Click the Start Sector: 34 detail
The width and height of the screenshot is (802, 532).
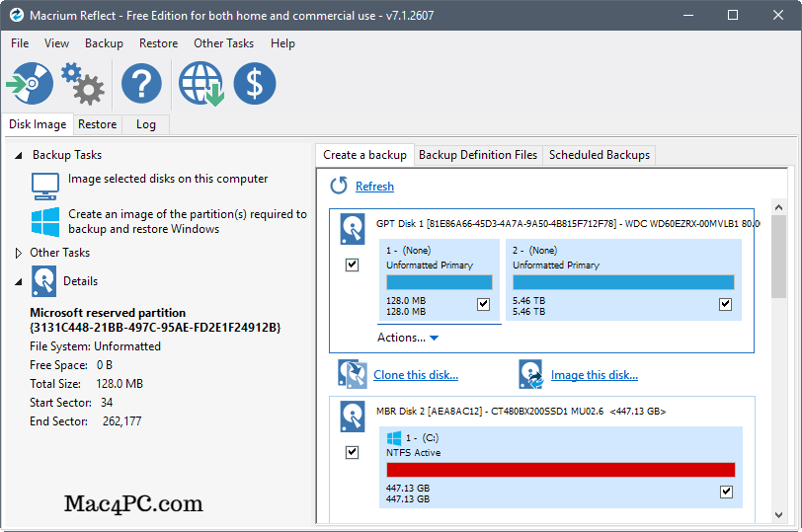coord(71,403)
